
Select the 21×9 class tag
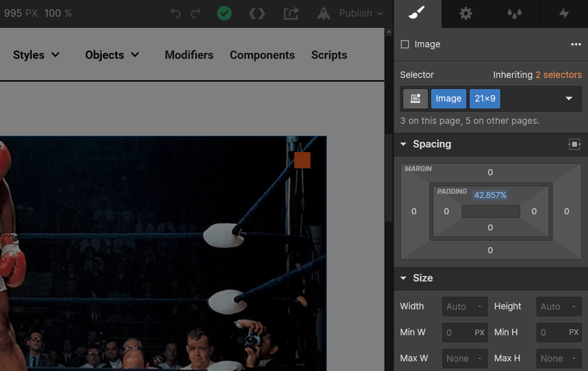(485, 99)
